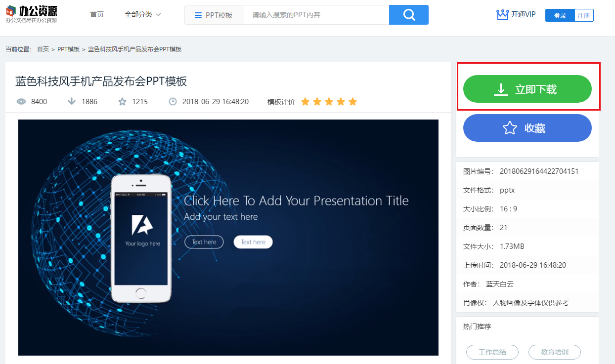
Task: Click the eye views icon beside 8400
Action: tap(21, 102)
